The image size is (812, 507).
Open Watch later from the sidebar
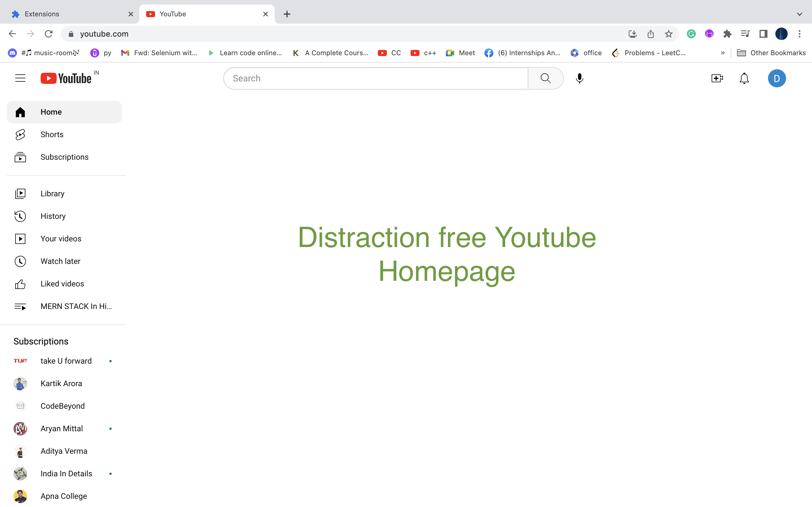click(x=60, y=261)
